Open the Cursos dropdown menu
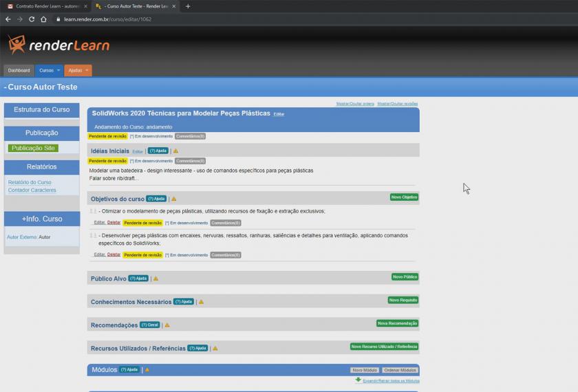This screenshot has height=392, width=578. (x=49, y=70)
